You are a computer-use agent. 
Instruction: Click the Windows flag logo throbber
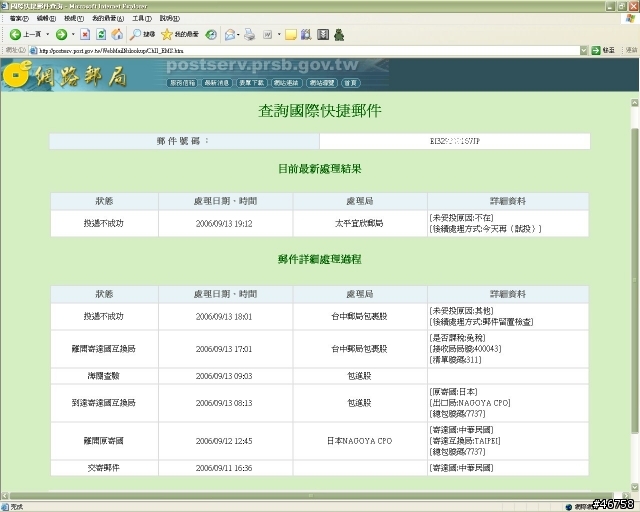click(631, 18)
